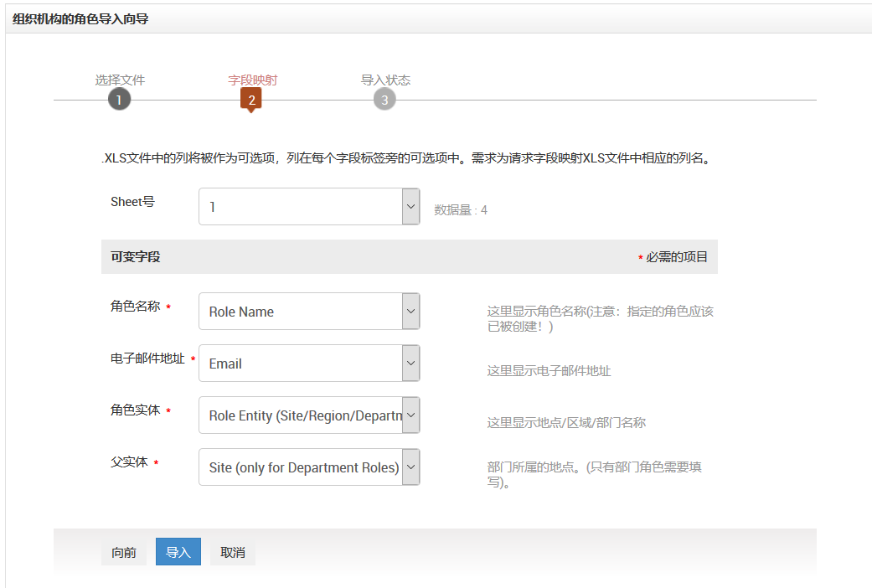This screenshot has height=588, width=872.
Task: Click the 父实体 field label
Action: 129,462
